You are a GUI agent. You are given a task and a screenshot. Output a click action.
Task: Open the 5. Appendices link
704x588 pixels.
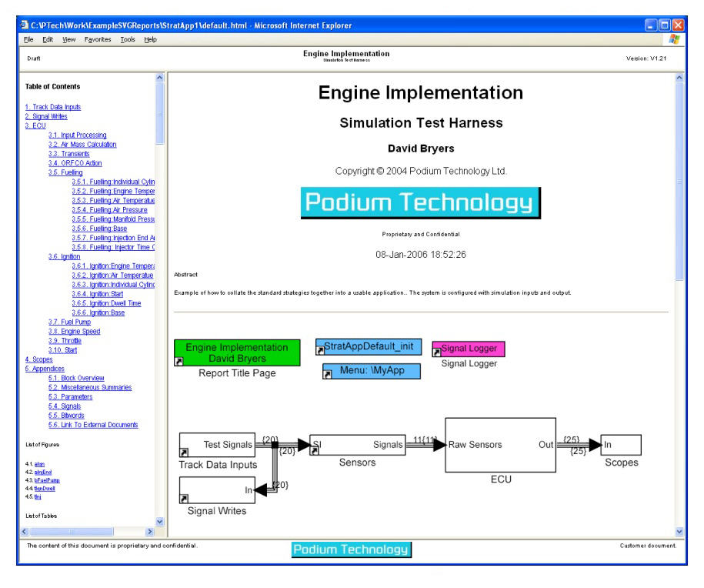pos(45,369)
